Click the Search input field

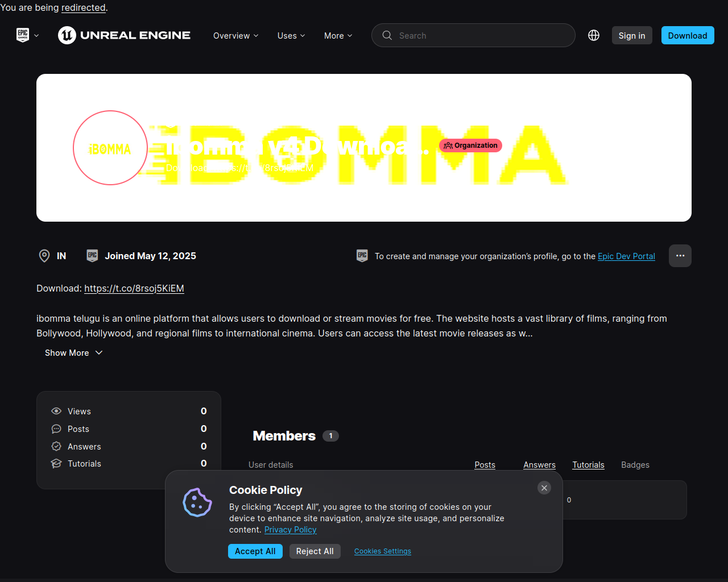tap(473, 35)
